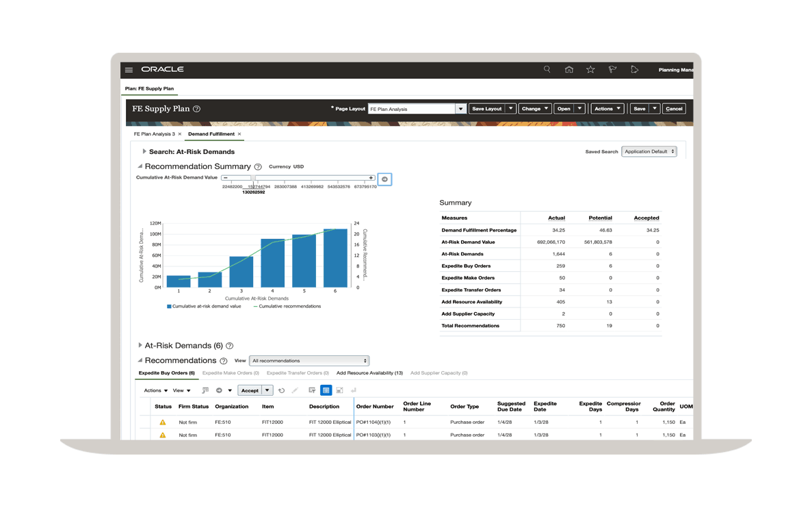The width and height of the screenshot is (812, 508).
Task: Click the Cumulative At-Risk Demand Value slider handle
Action: click(252, 178)
